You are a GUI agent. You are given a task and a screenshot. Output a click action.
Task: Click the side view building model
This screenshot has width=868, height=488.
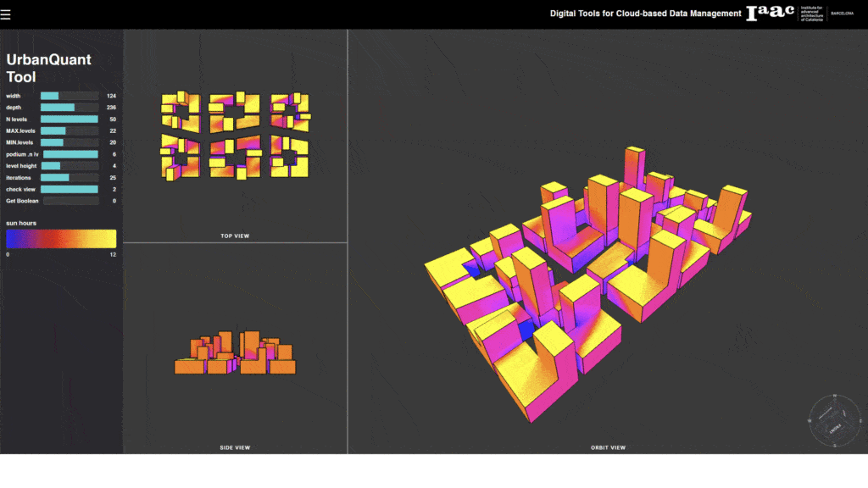coord(235,354)
